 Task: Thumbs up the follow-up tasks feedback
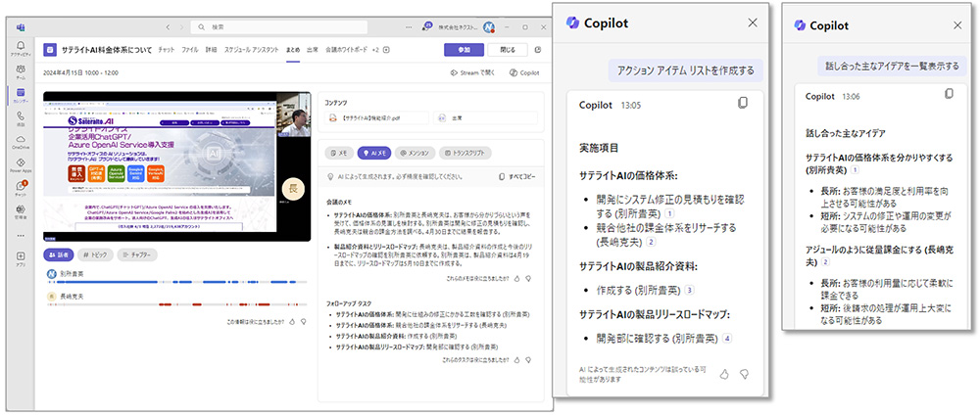(x=516, y=360)
